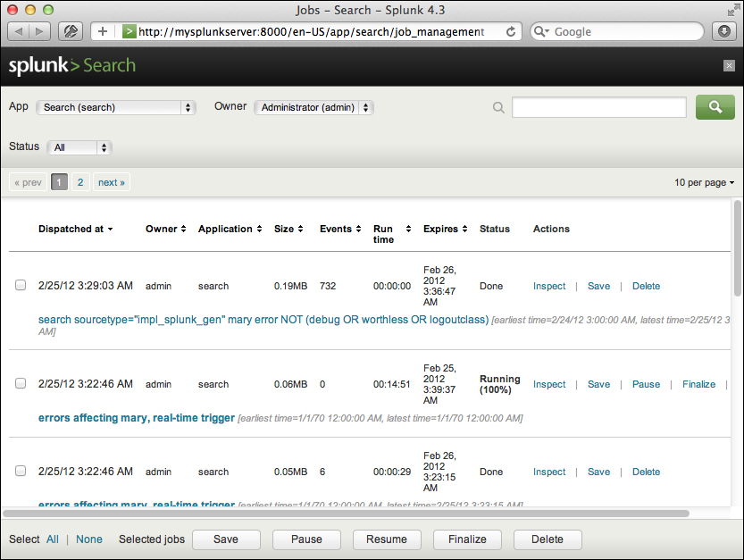Viewport: 744px width, 560px height.
Task: Close the Splunk header with the X icon
Action: (x=729, y=65)
